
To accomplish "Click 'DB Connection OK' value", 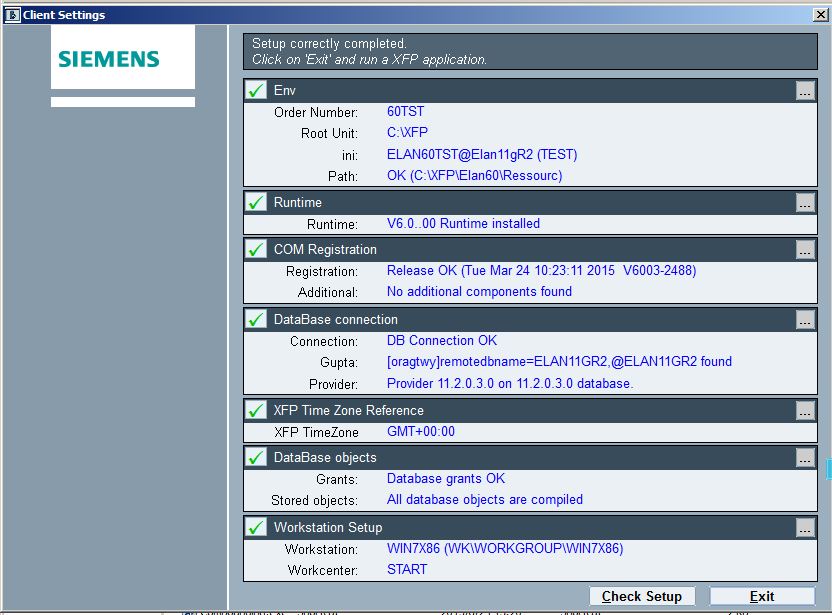I will pos(442,340).
